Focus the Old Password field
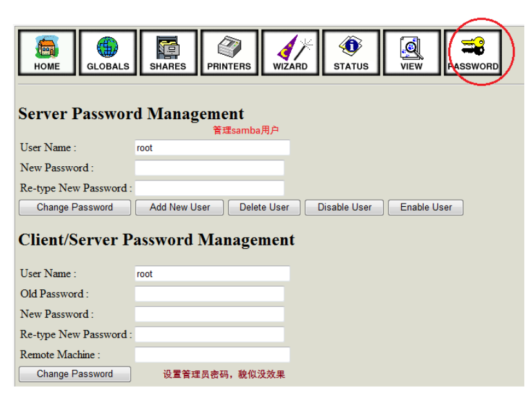The height and width of the screenshot is (393, 532). (x=209, y=294)
